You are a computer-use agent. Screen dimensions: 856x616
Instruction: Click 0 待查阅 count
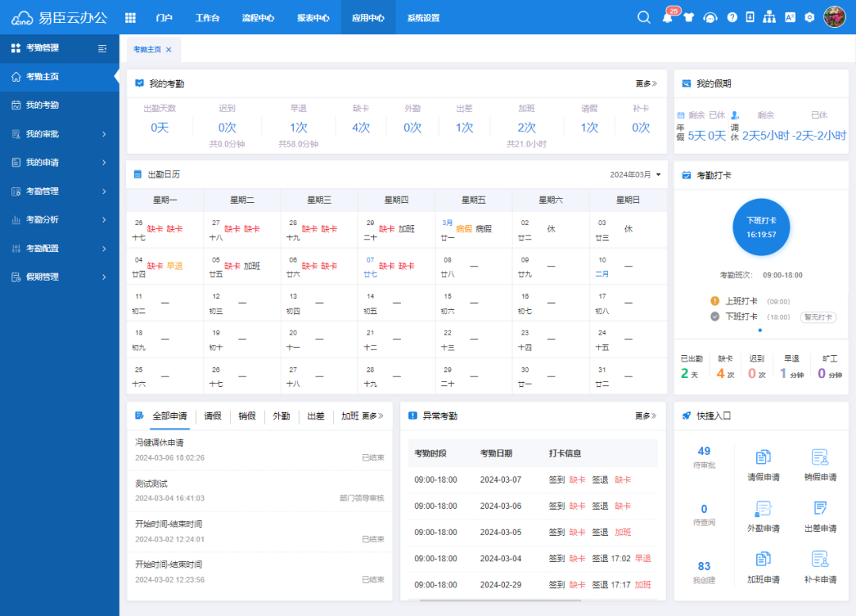705,515
